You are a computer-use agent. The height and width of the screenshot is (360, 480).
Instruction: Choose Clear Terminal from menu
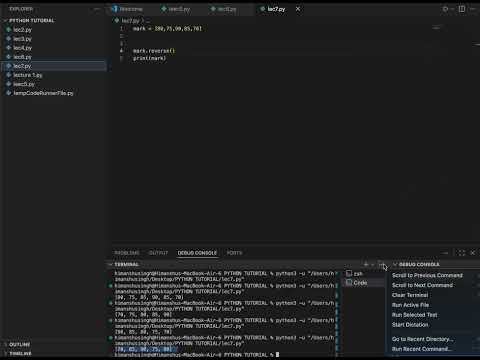point(410,295)
